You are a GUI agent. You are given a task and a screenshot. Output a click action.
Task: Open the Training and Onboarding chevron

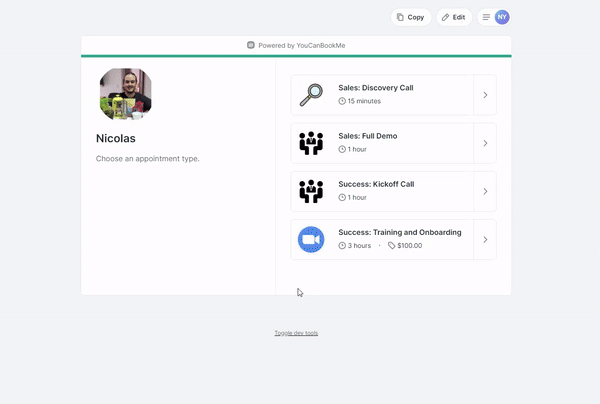pos(485,239)
